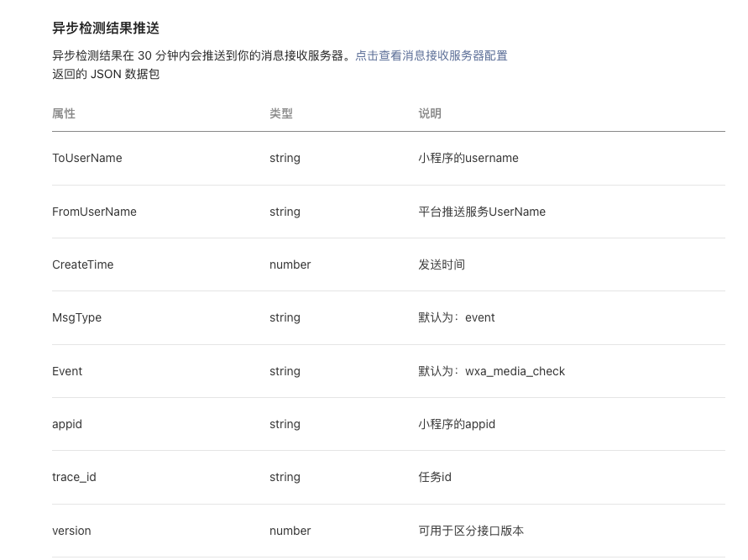Image resolution: width=748 pixels, height=560 pixels.
Task: Select the string type in the Event row
Action: (x=285, y=371)
